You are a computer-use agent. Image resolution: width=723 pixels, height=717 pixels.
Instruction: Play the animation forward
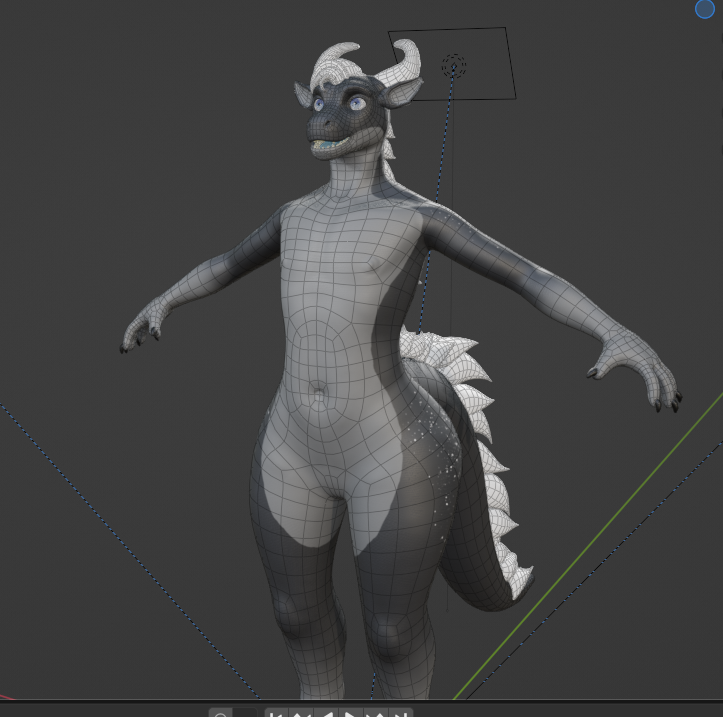[x=351, y=713]
